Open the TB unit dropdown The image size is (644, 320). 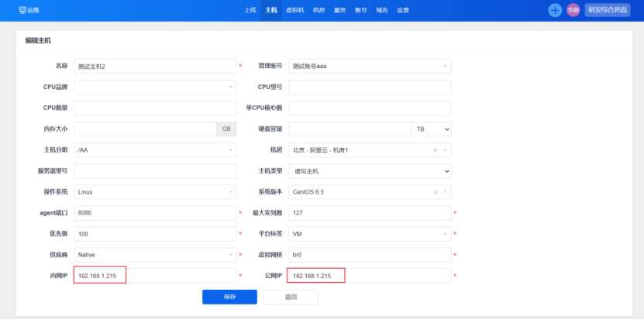point(431,129)
